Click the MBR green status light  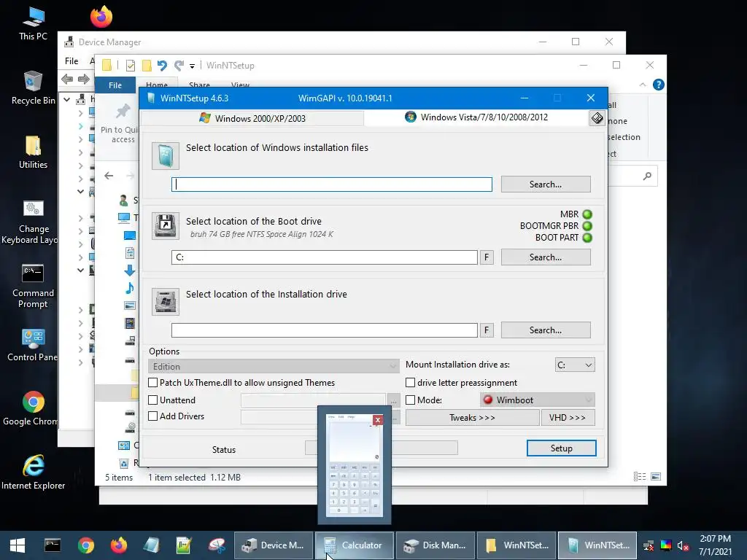[587, 214]
